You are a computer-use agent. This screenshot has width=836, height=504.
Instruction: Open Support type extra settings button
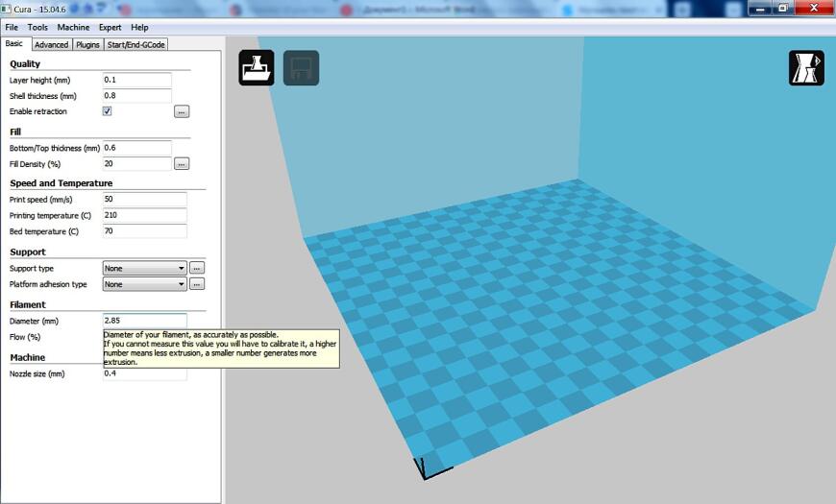pos(197,268)
